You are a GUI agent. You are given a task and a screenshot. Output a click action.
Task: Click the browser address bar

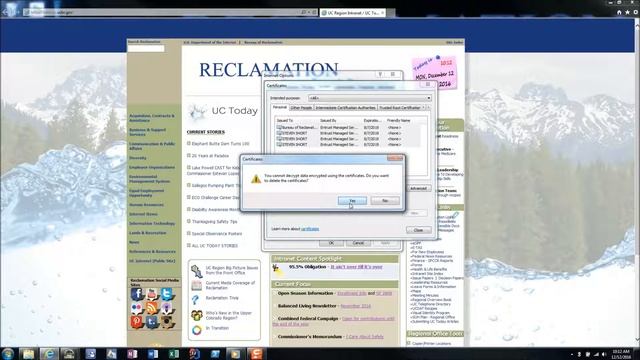pyautogui.click(x=163, y=13)
